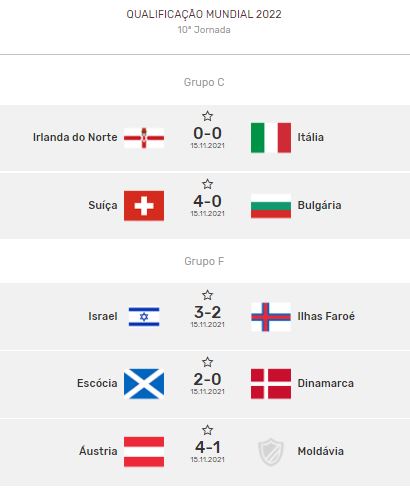The width and height of the screenshot is (410, 498).
Task: Mark the Israel vs Ilhas Faroé match as favorite
Action: click(207, 295)
